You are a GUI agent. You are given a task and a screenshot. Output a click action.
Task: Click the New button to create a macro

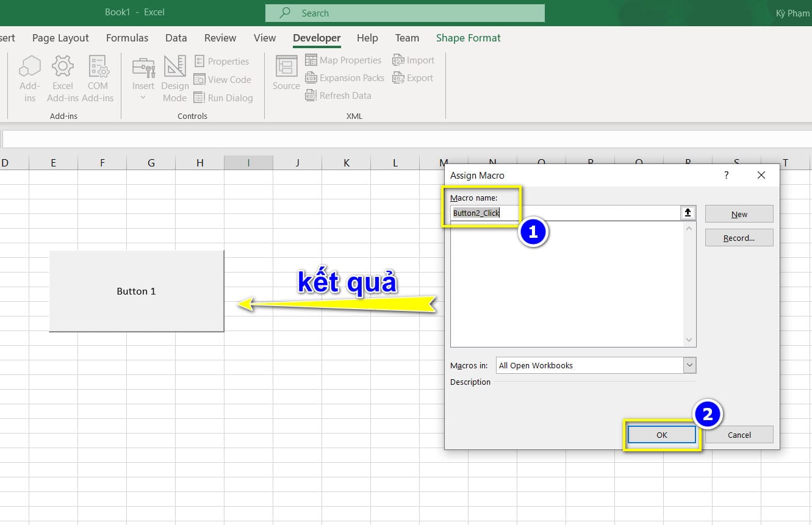tap(738, 213)
